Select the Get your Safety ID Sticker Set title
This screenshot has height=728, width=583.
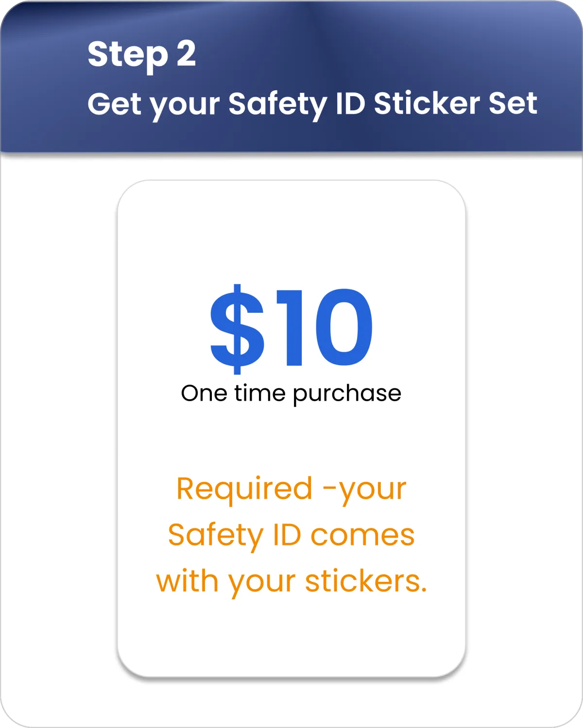coord(312,104)
